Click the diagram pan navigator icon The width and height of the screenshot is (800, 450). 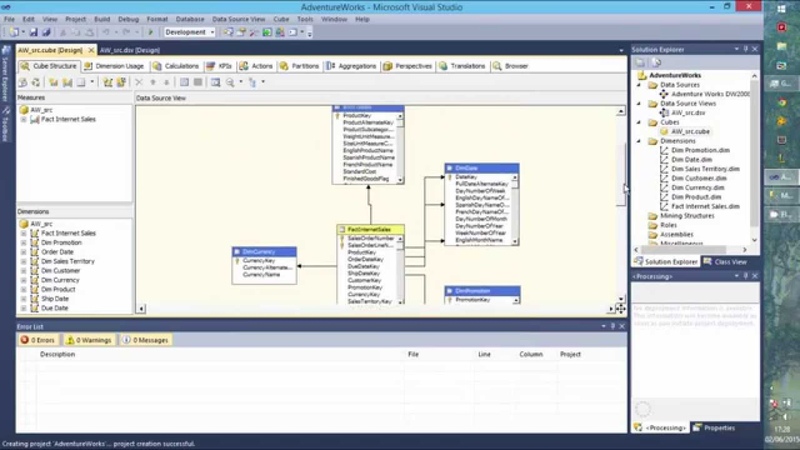620,309
